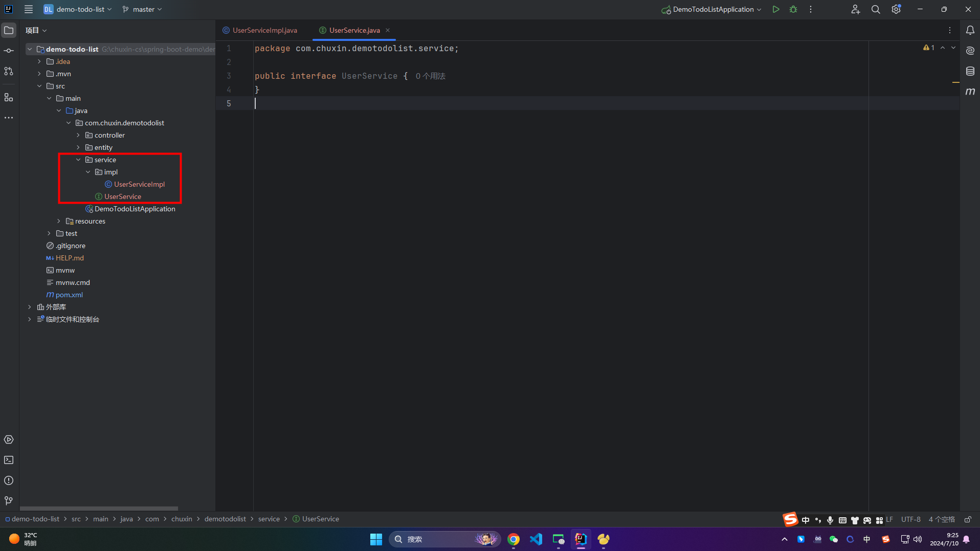Go to next highlighted problem arrow
The height and width of the screenshot is (551, 980).
click(953, 48)
